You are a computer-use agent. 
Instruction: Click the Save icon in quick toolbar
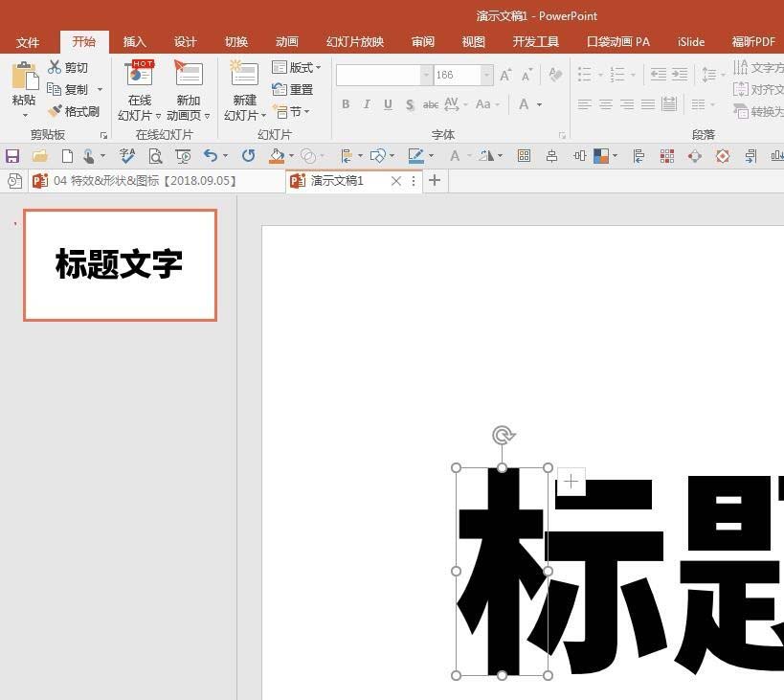click(12, 156)
